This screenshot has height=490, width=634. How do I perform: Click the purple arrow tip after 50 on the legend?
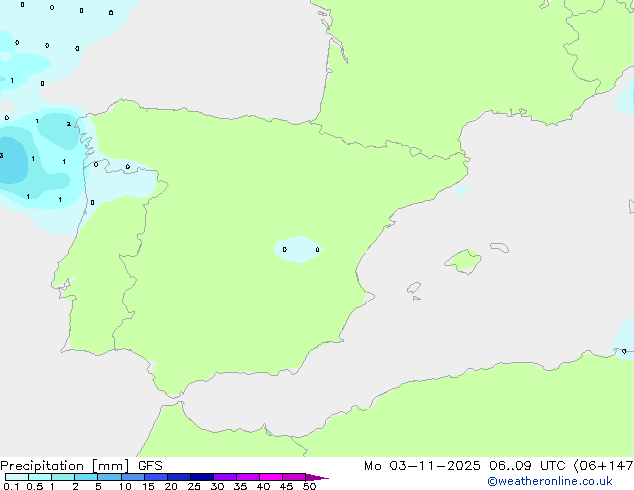pyautogui.click(x=317, y=477)
